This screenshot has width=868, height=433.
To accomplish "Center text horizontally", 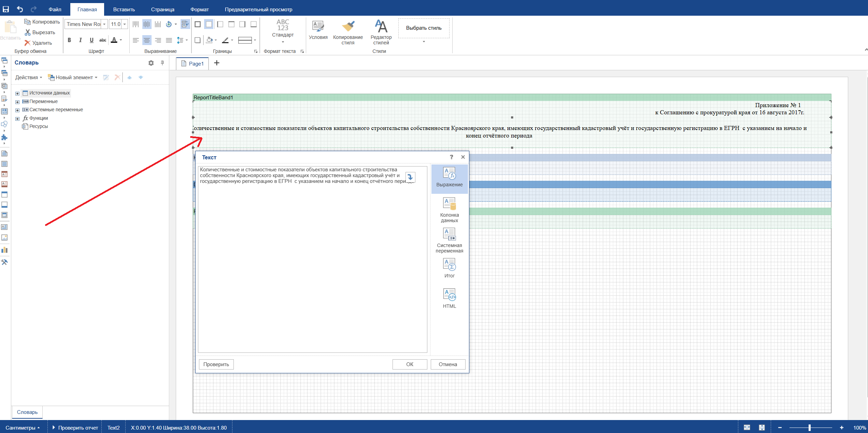I will (x=147, y=40).
